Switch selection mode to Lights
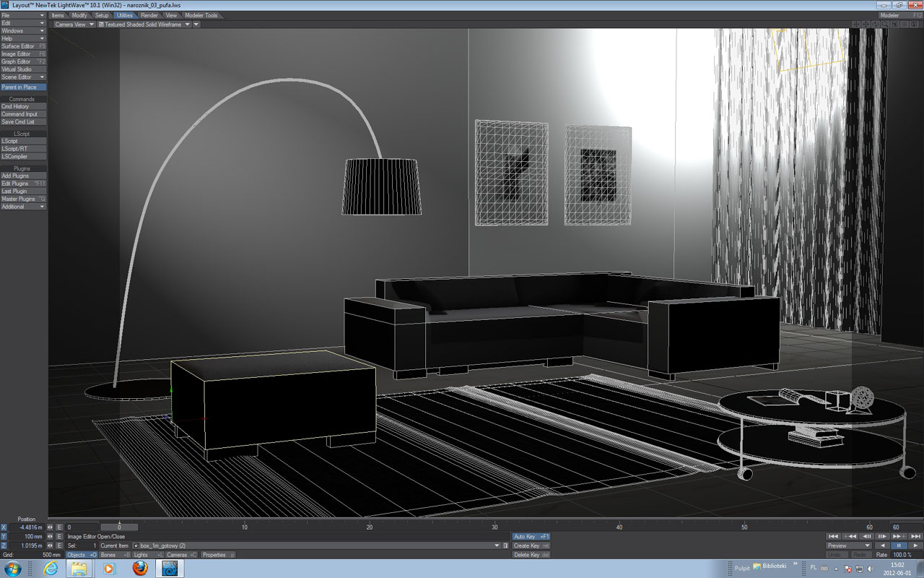The height and width of the screenshot is (578, 924). click(148, 555)
